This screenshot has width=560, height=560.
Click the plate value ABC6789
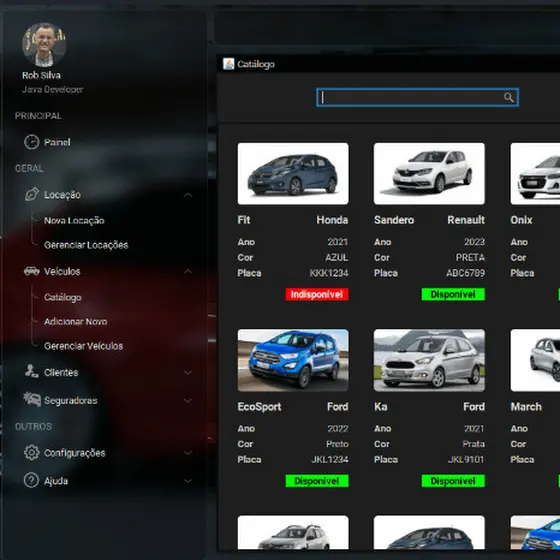[465, 273]
